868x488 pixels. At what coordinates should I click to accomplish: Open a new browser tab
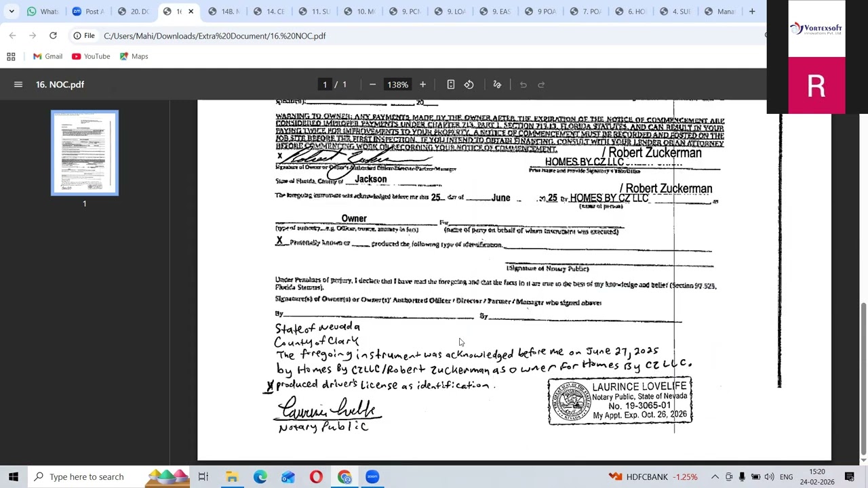point(752,12)
